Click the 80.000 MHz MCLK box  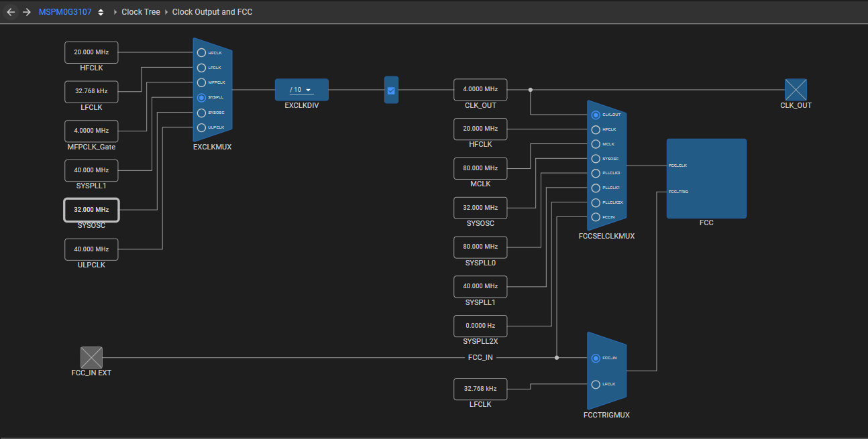coord(480,168)
